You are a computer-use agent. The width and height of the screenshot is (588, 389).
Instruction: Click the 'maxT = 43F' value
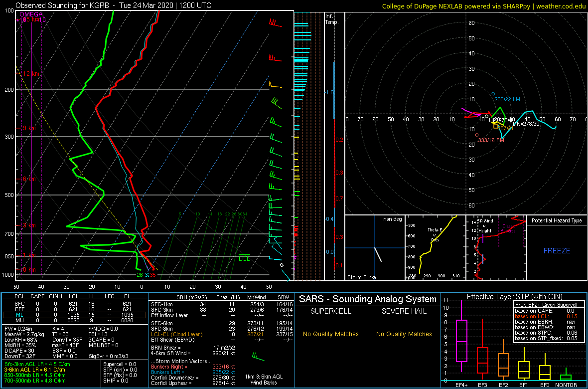pos(66,345)
